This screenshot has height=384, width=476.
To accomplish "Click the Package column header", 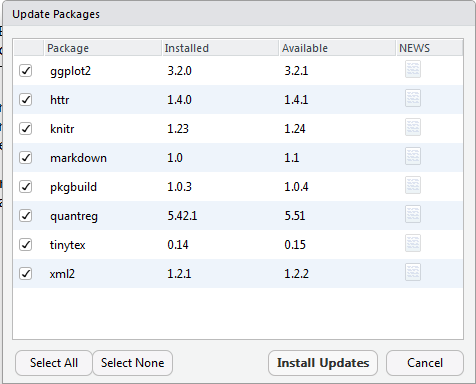I will tap(103, 48).
